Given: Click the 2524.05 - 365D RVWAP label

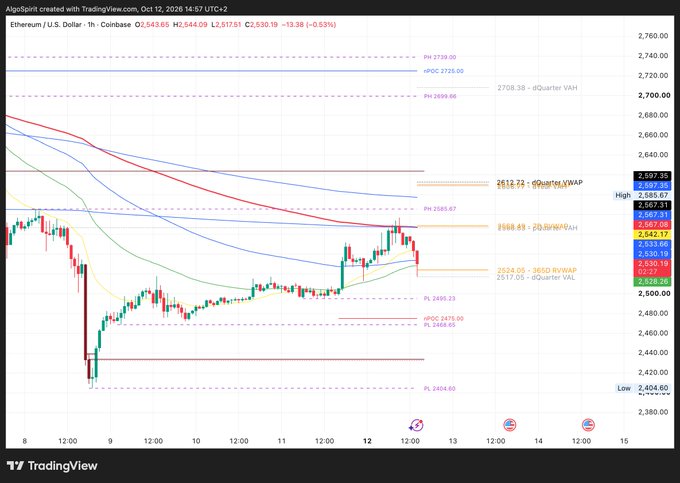Looking at the screenshot, I should point(537,270).
